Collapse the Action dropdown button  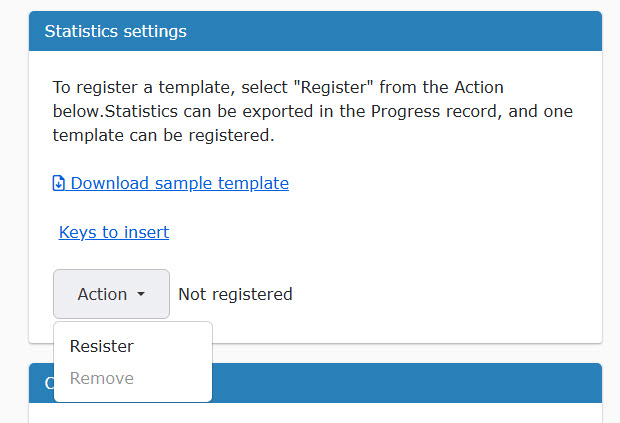click(112, 294)
